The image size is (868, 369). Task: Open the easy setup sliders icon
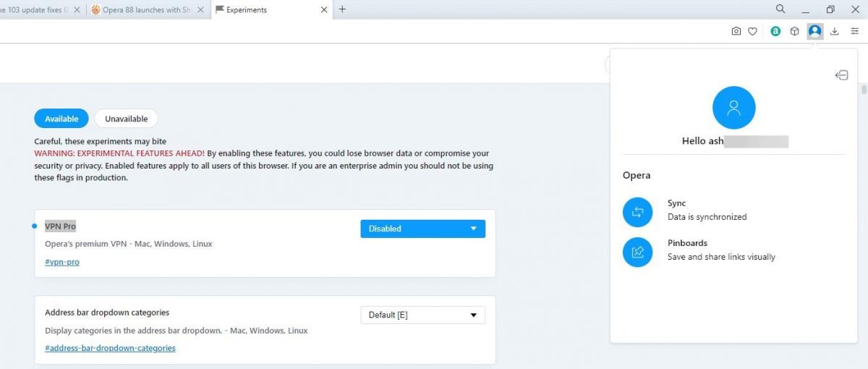pyautogui.click(x=854, y=31)
